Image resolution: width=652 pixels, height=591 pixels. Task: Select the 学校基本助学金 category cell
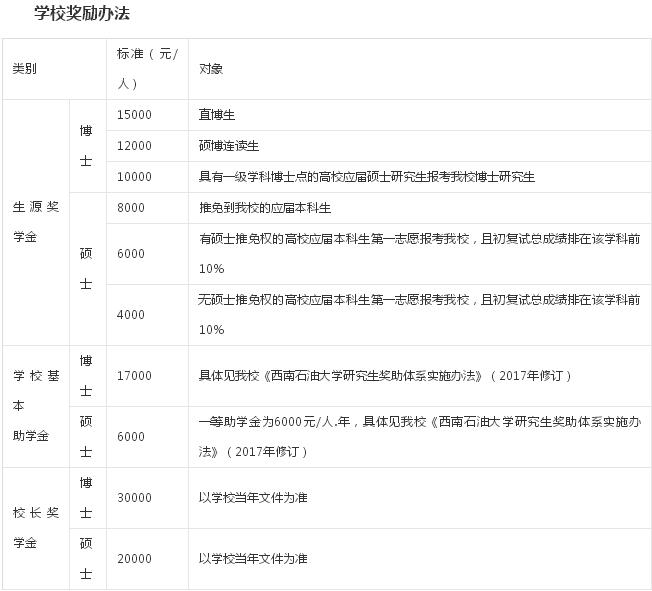36,406
